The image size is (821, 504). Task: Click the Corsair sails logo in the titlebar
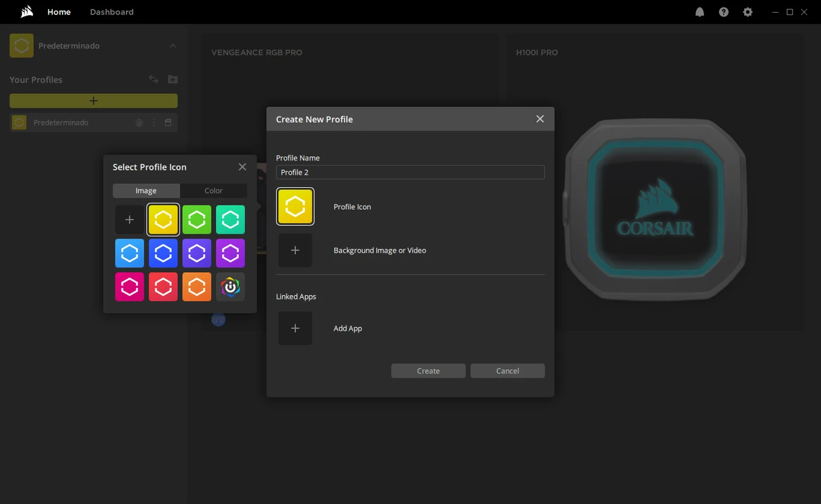click(x=26, y=11)
